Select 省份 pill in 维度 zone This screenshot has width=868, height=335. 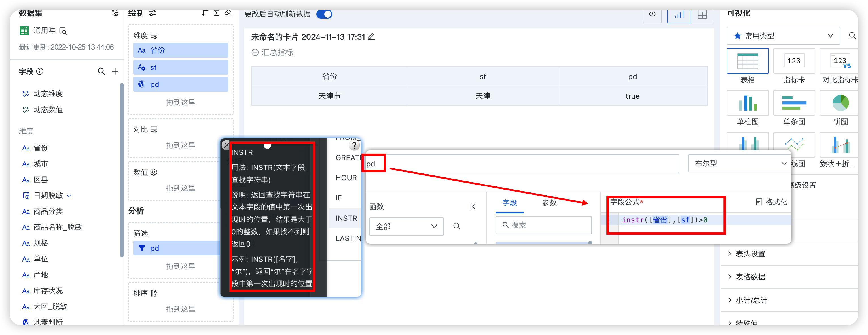pos(181,50)
